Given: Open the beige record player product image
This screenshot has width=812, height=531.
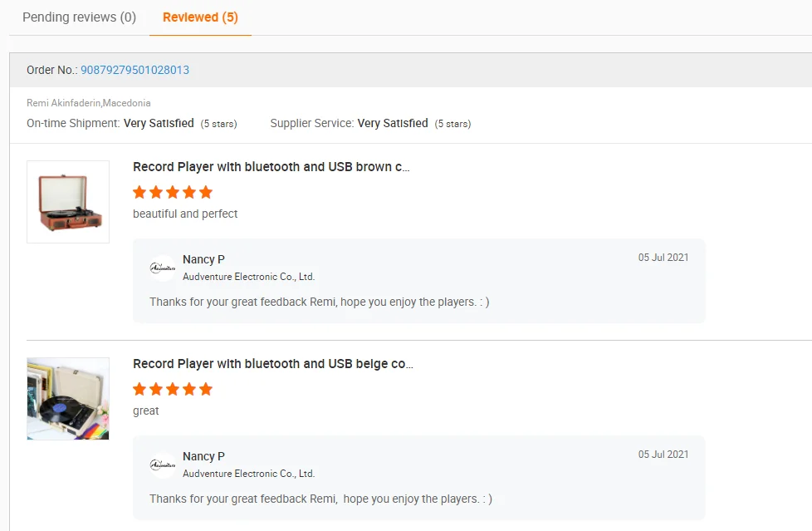Looking at the screenshot, I should (68, 399).
